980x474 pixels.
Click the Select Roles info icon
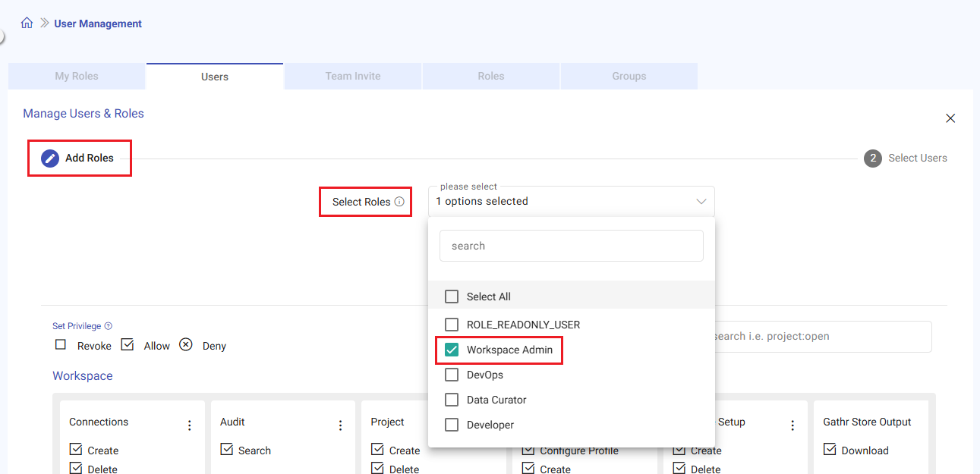(399, 202)
